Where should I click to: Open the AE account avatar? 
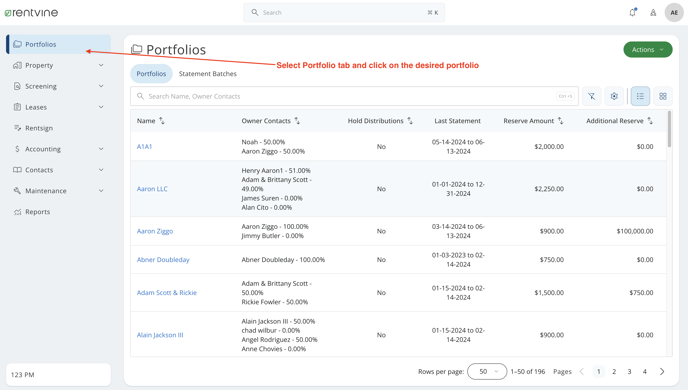[x=674, y=13]
